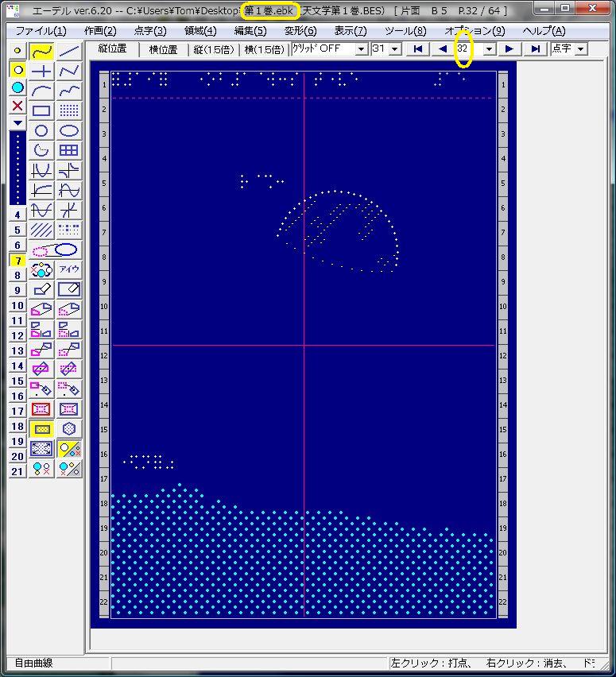Select the straight line tool
The width and height of the screenshot is (616, 677).
pos(69,52)
